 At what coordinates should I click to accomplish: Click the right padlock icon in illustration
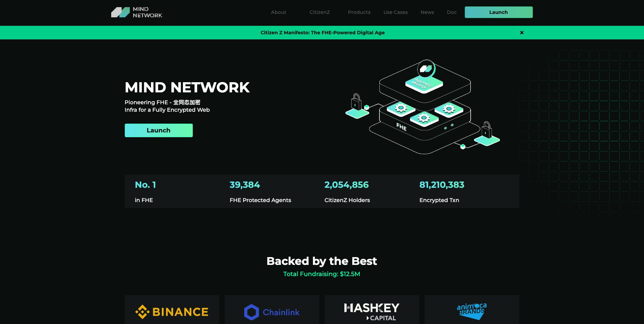coord(487,130)
